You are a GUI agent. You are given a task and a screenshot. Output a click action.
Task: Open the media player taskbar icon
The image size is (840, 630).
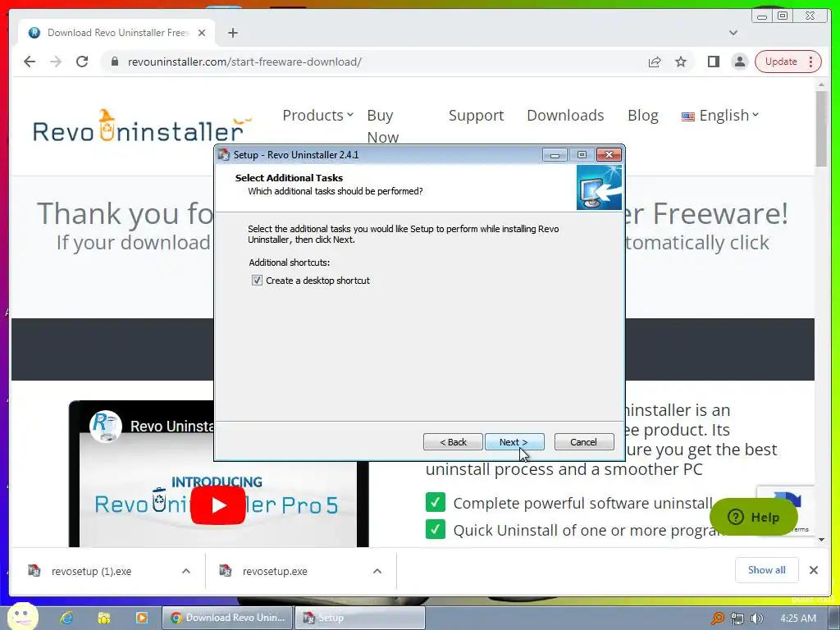(x=141, y=618)
